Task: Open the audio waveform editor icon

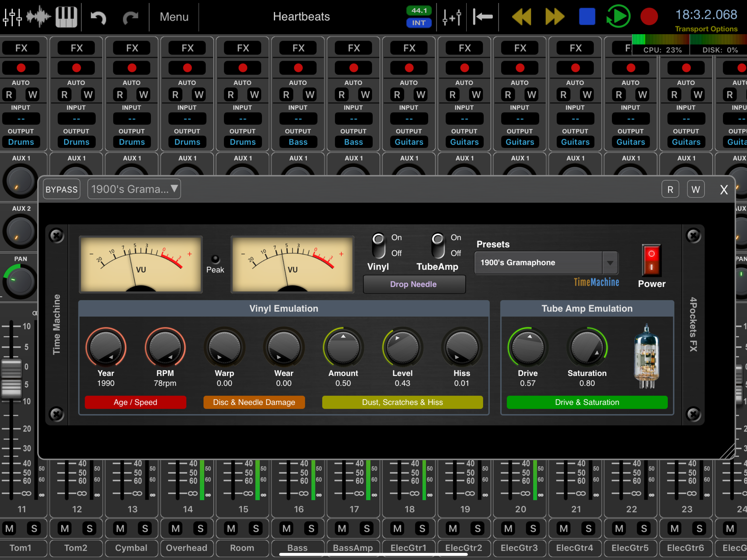Action: click(38, 17)
